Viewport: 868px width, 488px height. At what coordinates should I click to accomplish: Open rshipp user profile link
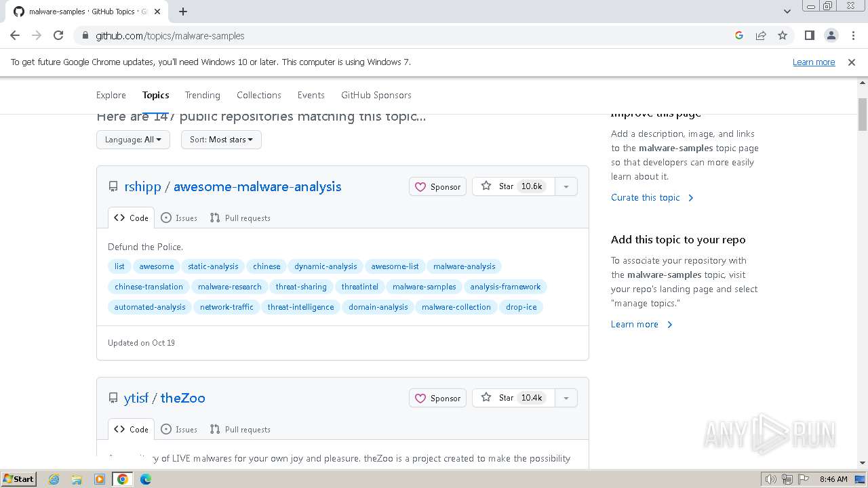point(142,186)
